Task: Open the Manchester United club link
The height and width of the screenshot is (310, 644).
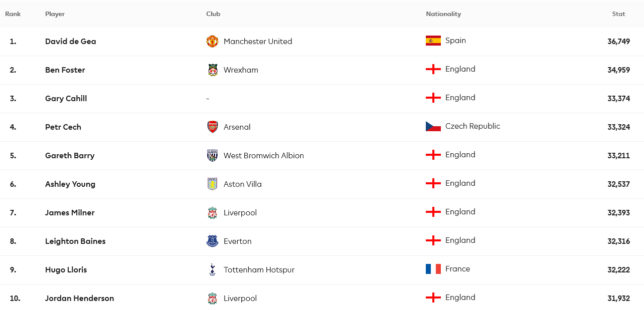Action: 258,41
